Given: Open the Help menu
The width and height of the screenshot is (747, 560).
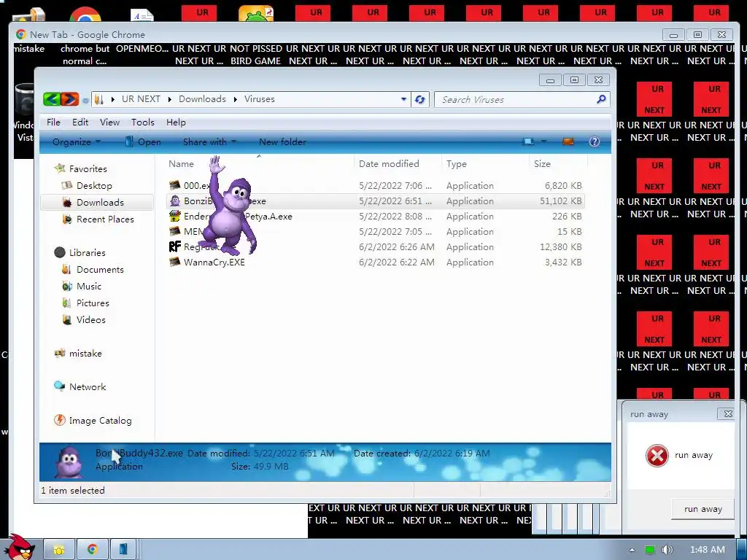Looking at the screenshot, I should pos(176,122).
